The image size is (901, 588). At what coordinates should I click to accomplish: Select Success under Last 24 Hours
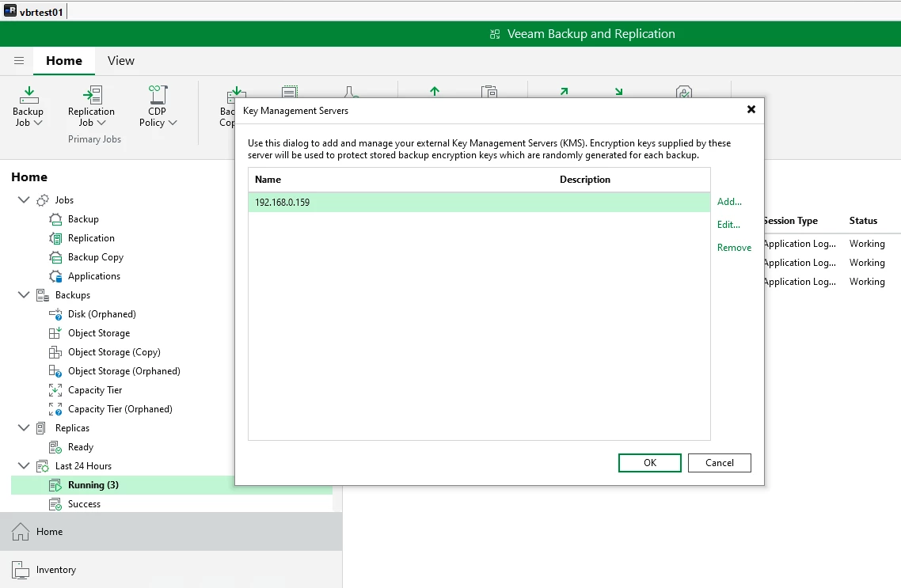click(84, 504)
